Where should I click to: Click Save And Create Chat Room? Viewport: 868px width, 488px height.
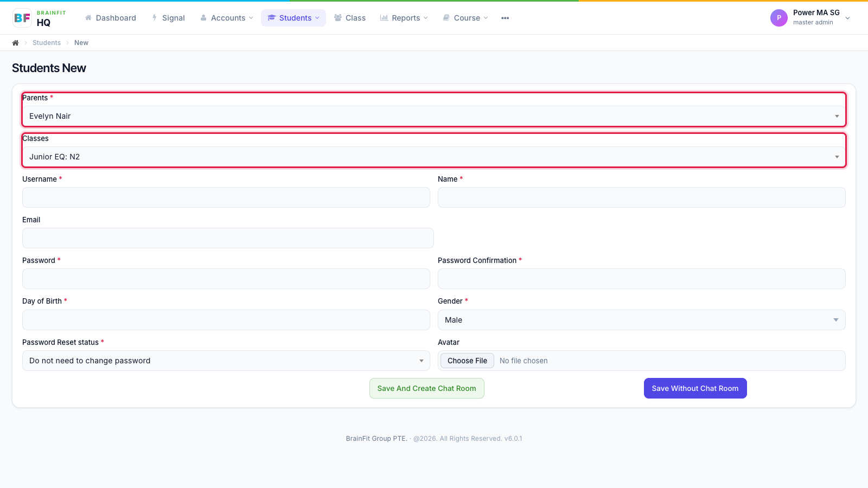(x=427, y=388)
